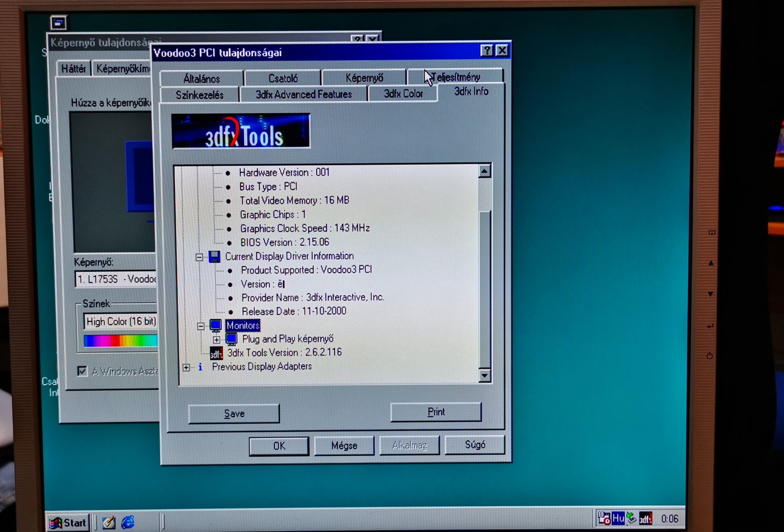Viewport: 784px width, 532px height.
Task: Select 'Total Video Memory : 16 MB' row
Action: pyautogui.click(x=294, y=201)
